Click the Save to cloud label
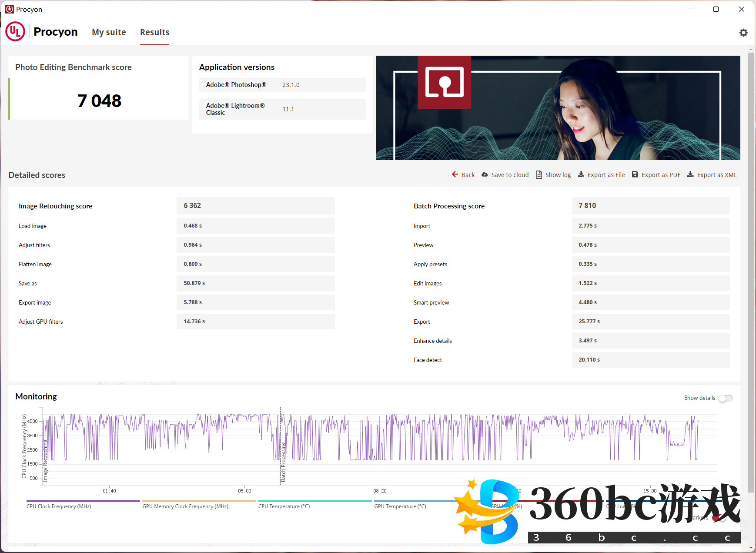Viewport: 756px width, 553px height. coord(510,175)
